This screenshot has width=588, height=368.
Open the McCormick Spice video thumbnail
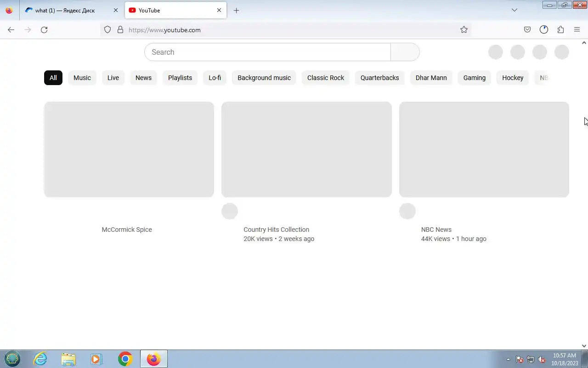[x=129, y=149]
